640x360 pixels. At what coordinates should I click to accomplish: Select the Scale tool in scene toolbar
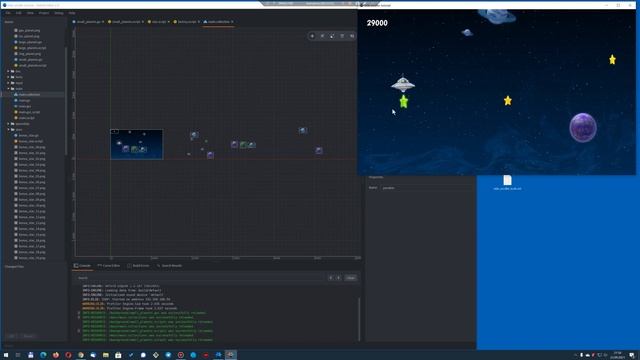tap(332, 36)
